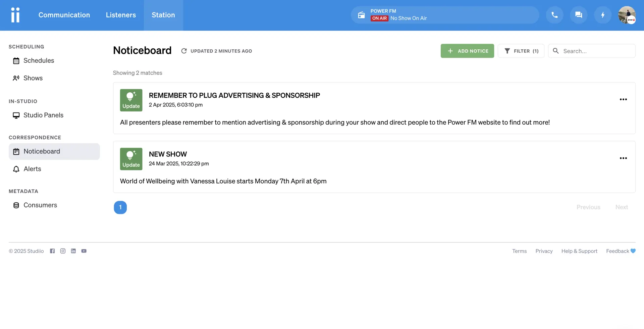Image resolution: width=644 pixels, height=329 pixels.
Task: Open the Help & Support link
Action: click(x=579, y=251)
